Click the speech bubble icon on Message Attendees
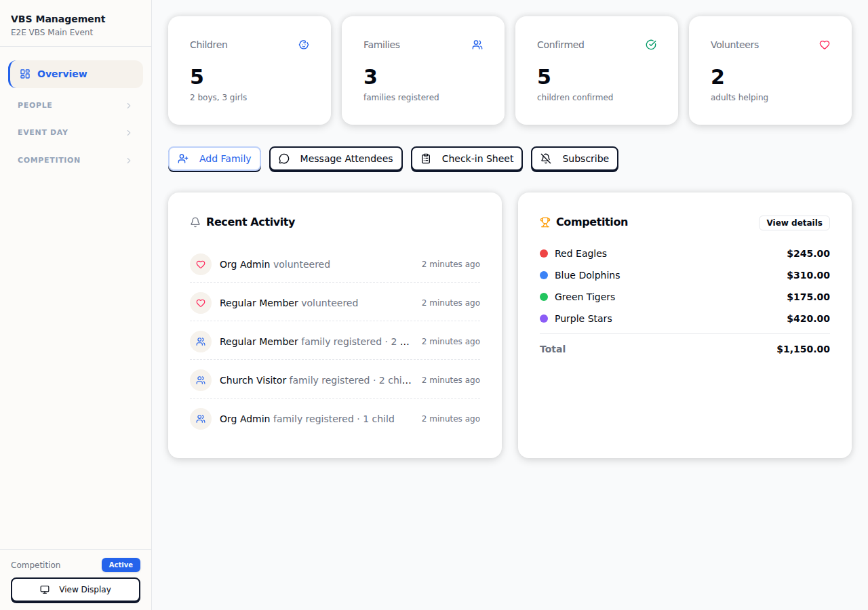Screen dimensions: 868x610 tap(284, 159)
